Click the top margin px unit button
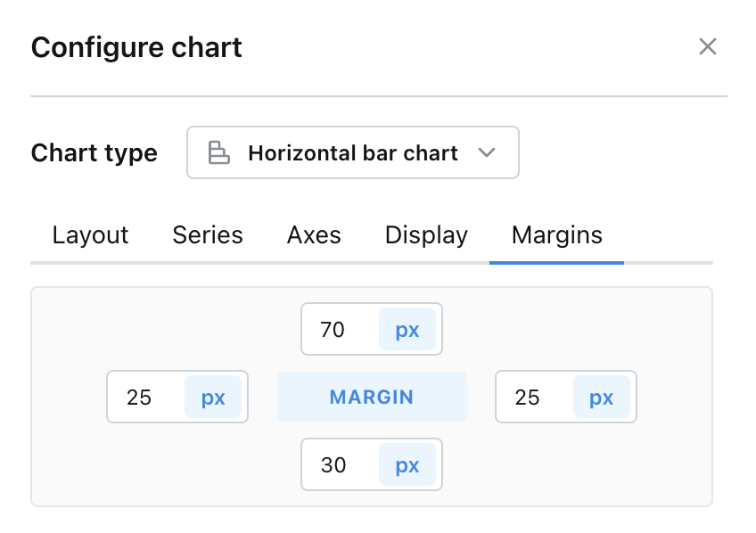 [x=407, y=330]
